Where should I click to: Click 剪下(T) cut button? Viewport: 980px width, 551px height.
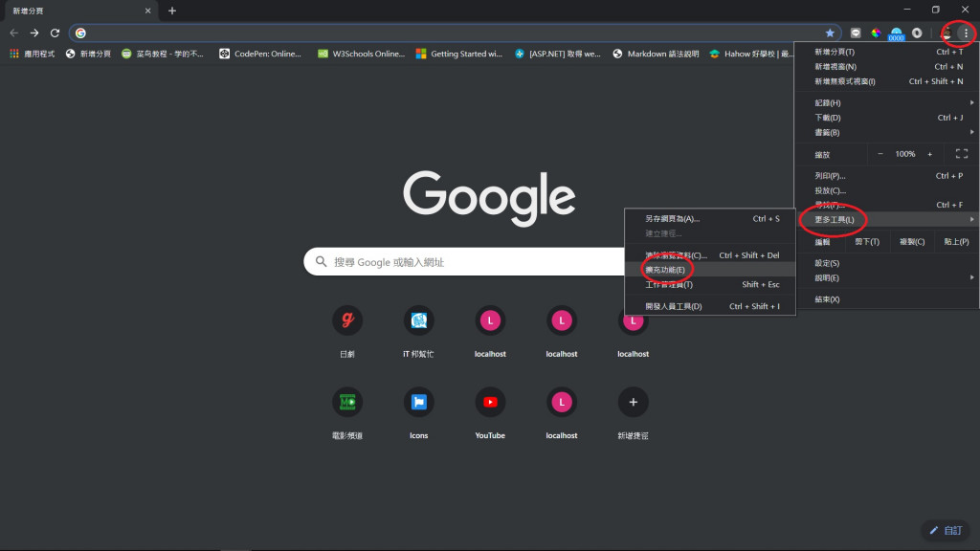point(867,242)
